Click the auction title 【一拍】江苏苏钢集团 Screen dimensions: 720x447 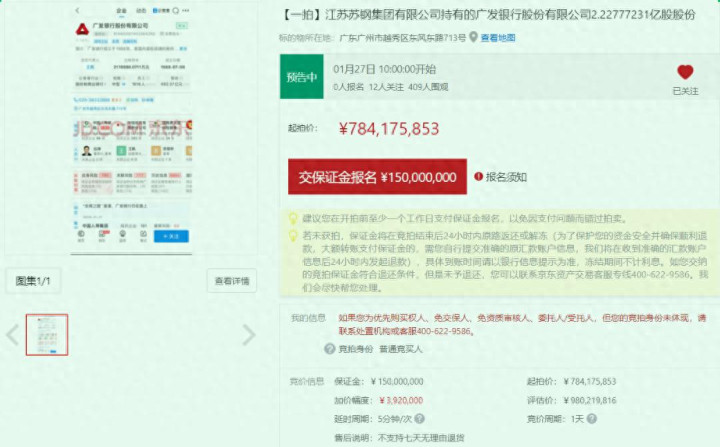point(488,15)
